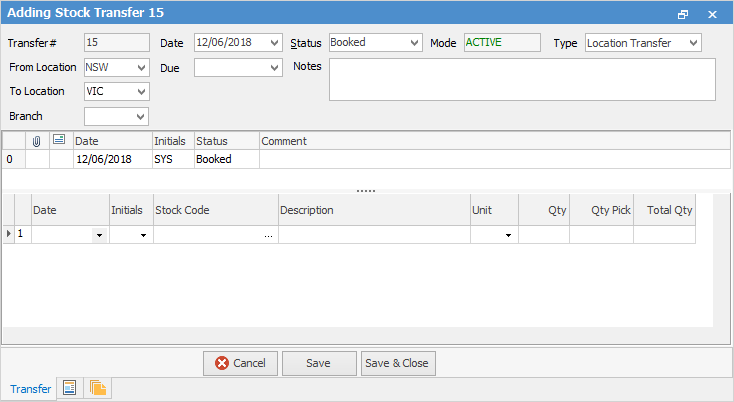Expand the Status dropdown showing Booked
Viewport: 734px width, 402px height.
coord(414,43)
